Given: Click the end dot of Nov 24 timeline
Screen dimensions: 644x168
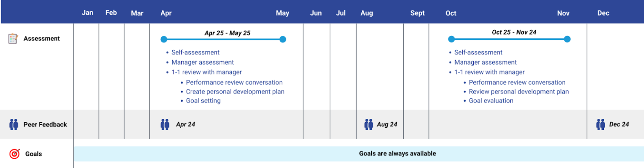Looking at the screenshot, I should coord(567,39).
